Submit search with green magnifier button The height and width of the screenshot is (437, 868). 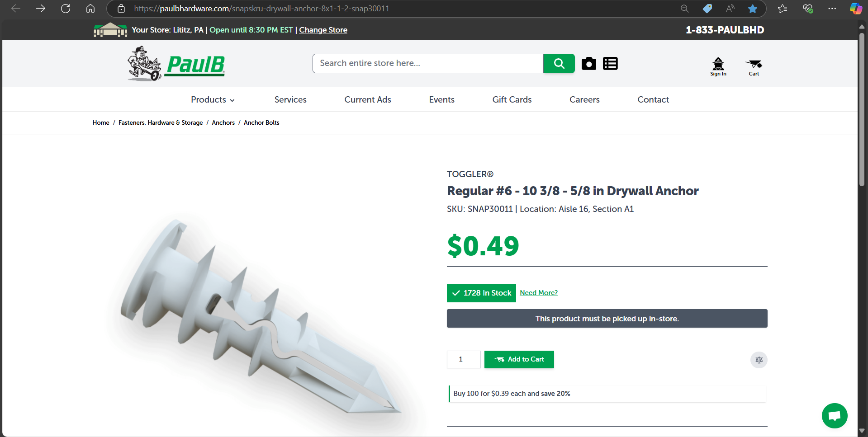(559, 63)
